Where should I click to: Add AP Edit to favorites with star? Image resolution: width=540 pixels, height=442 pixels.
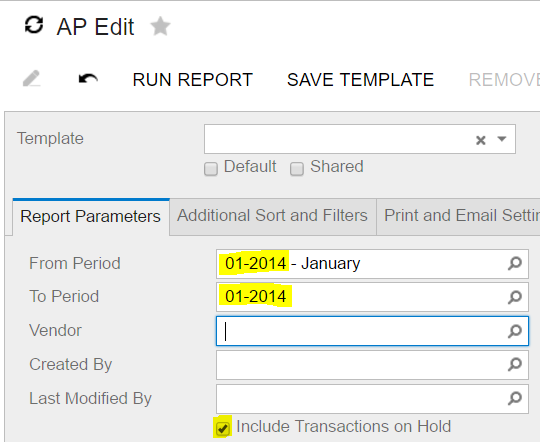tap(160, 27)
